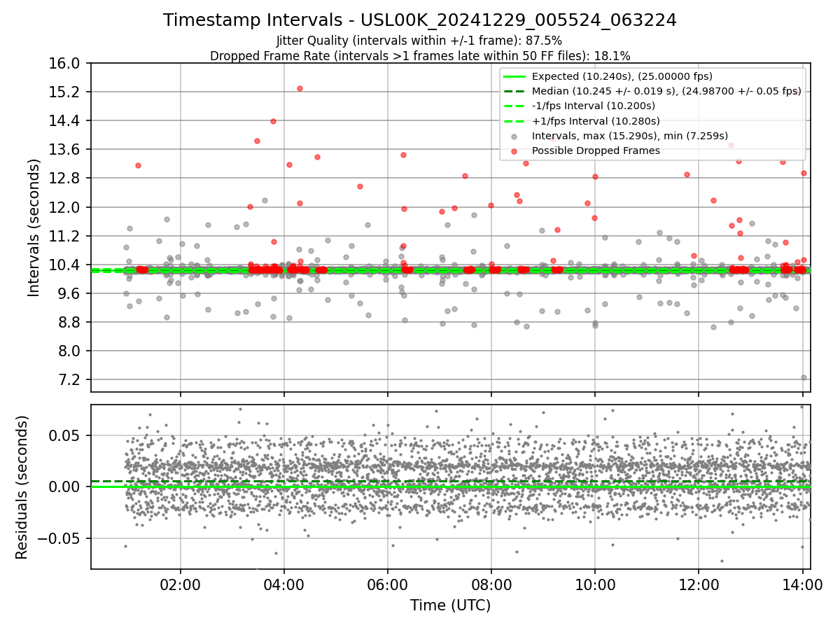Select the Jitter Quality 87.5% subtitle line
The height and width of the screenshot is (630, 840).
point(419,41)
